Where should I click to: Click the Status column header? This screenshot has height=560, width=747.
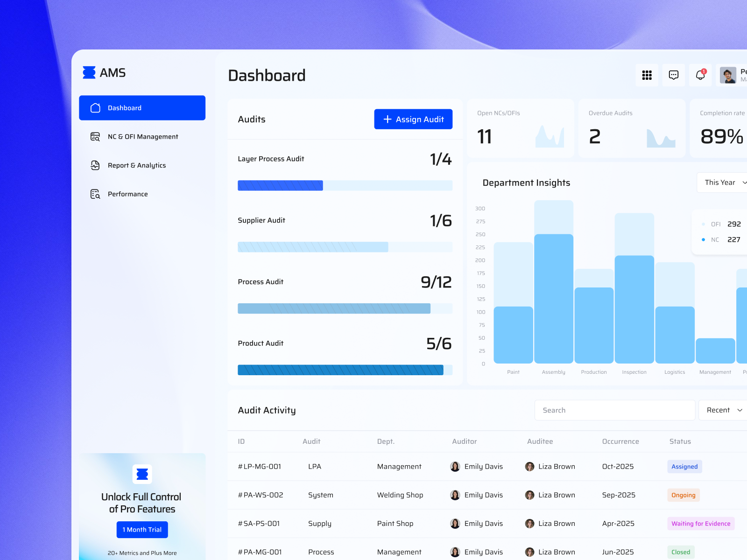[x=680, y=441]
